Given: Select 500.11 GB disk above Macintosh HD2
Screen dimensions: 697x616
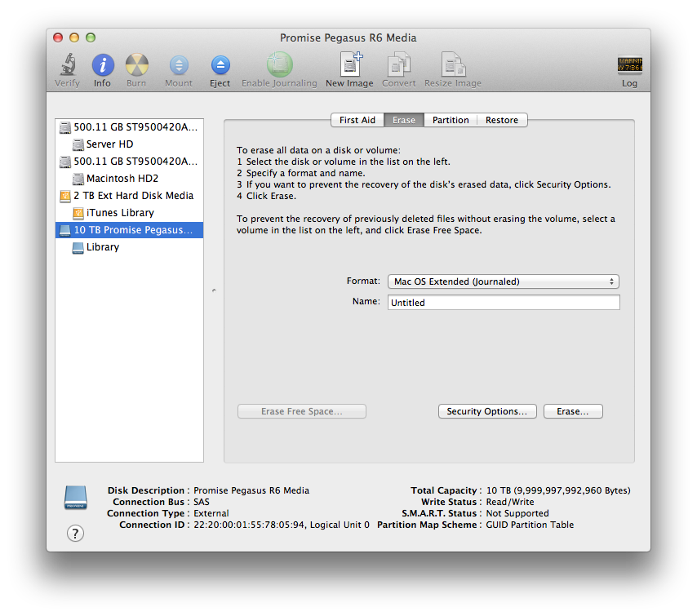Looking at the screenshot, I should coord(129,162).
